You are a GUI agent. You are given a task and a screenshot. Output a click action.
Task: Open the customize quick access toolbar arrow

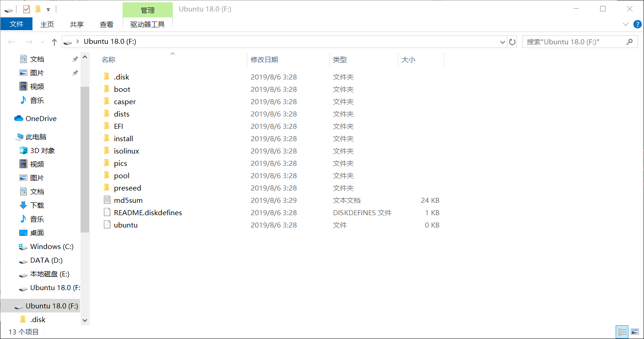[x=48, y=9]
